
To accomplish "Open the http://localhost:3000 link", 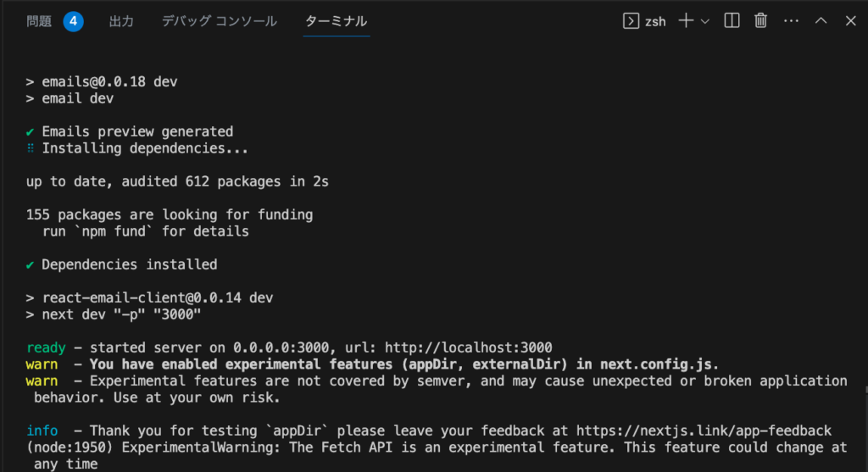I will 468,347.
